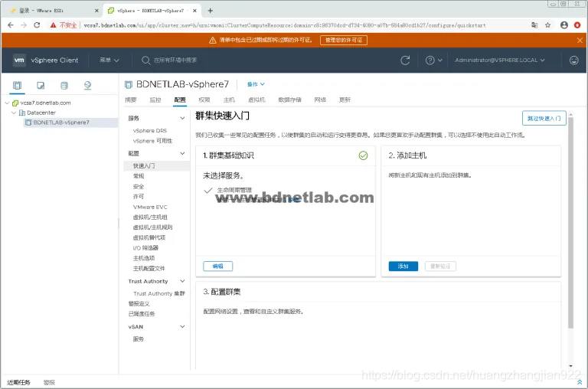This screenshot has height=389, width=588.
Task: Select Datacenter in the inventory tree
Action: pyautogui.click(x=41, y=113)
